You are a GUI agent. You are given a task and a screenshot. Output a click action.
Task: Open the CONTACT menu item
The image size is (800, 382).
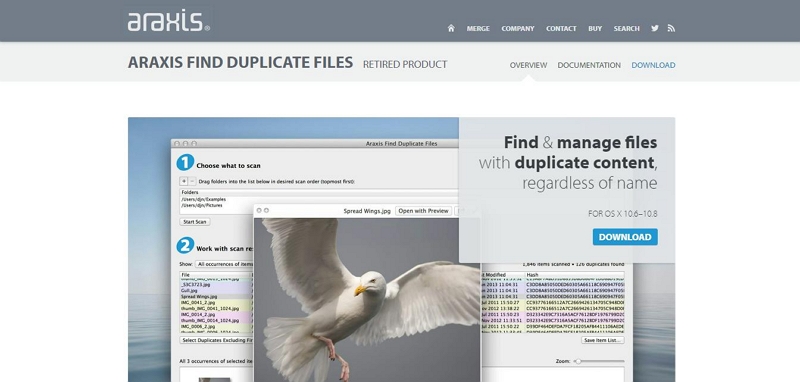pos(561,29)
